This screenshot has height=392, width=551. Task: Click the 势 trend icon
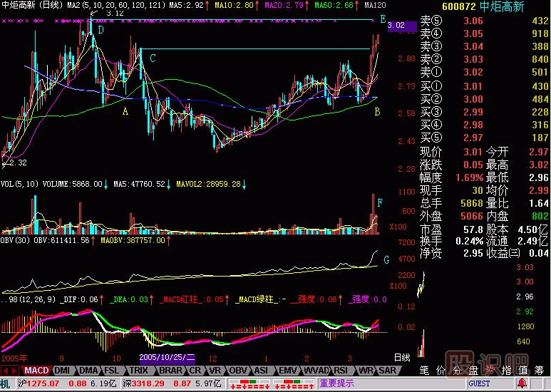click(x=490, y=371)
